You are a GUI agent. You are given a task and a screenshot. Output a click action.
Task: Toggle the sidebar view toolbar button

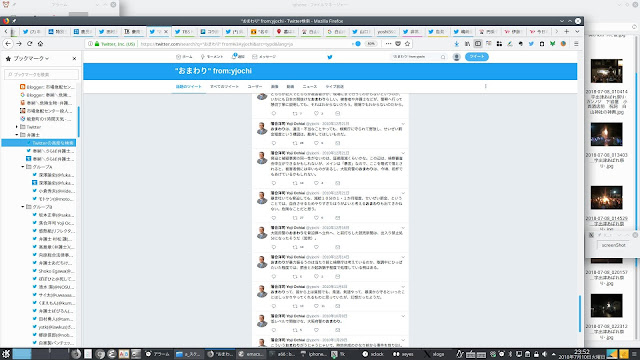478,44
